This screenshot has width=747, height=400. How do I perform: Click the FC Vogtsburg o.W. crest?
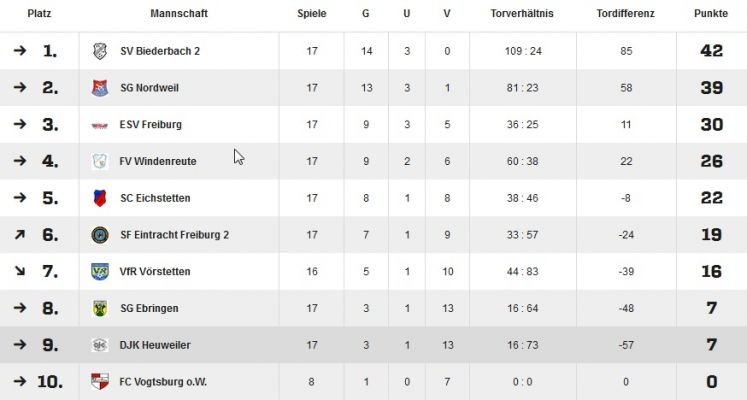pos(100,381)
